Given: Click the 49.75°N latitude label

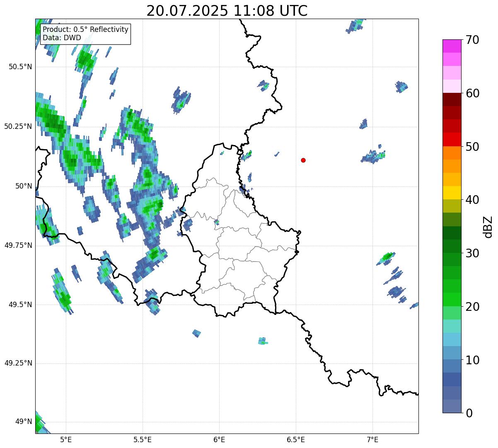Looking at the screenshot, I should tap(18, 245).
